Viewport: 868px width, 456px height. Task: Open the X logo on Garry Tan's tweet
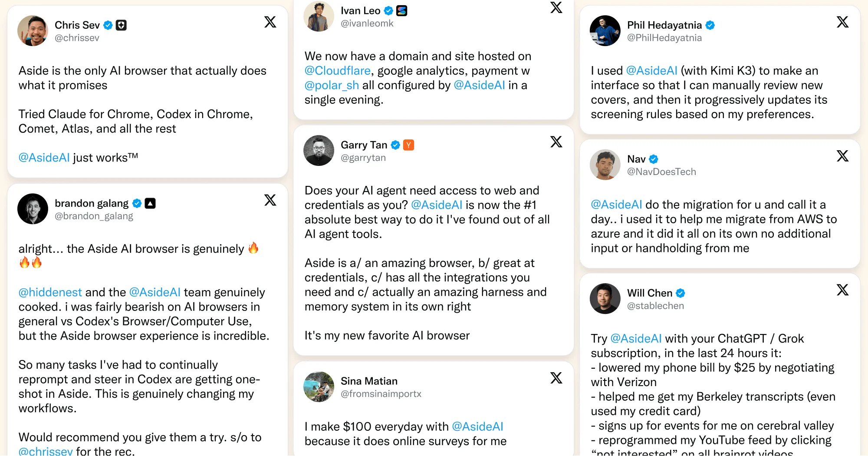(556, 142)
